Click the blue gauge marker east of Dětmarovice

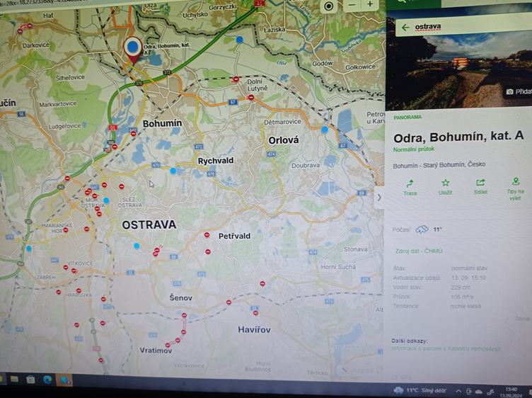tap(325, 129)
